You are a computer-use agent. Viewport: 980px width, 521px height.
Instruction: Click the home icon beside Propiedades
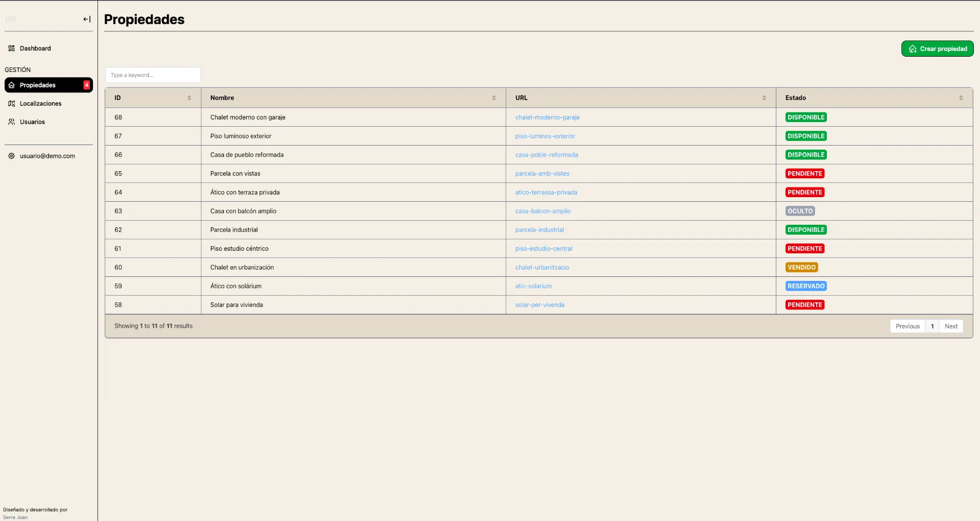12,85
